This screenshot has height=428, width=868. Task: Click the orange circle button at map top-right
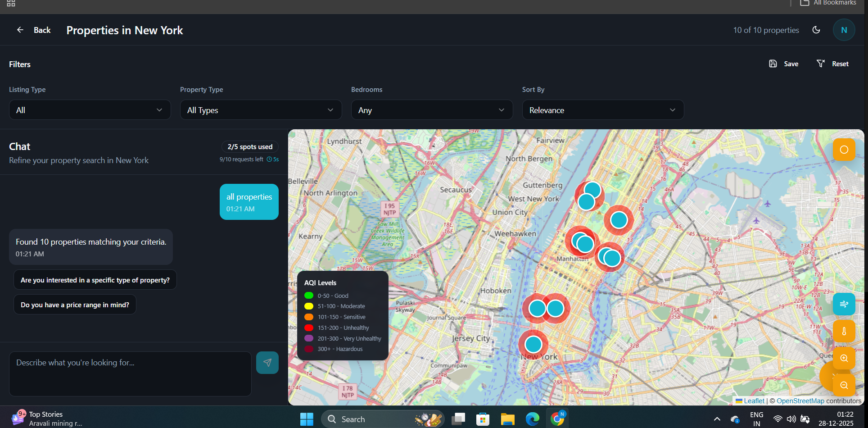pos(844,150)
